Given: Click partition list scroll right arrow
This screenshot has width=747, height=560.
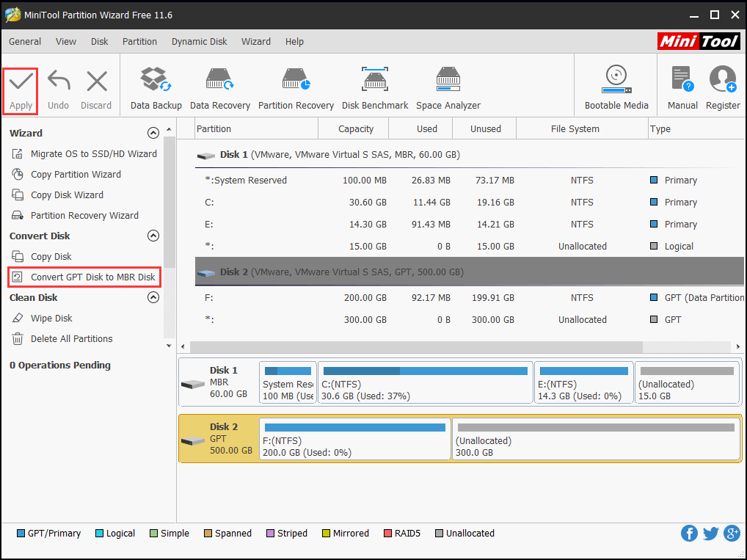Looking at the screenshot, I should coord(738,346).
